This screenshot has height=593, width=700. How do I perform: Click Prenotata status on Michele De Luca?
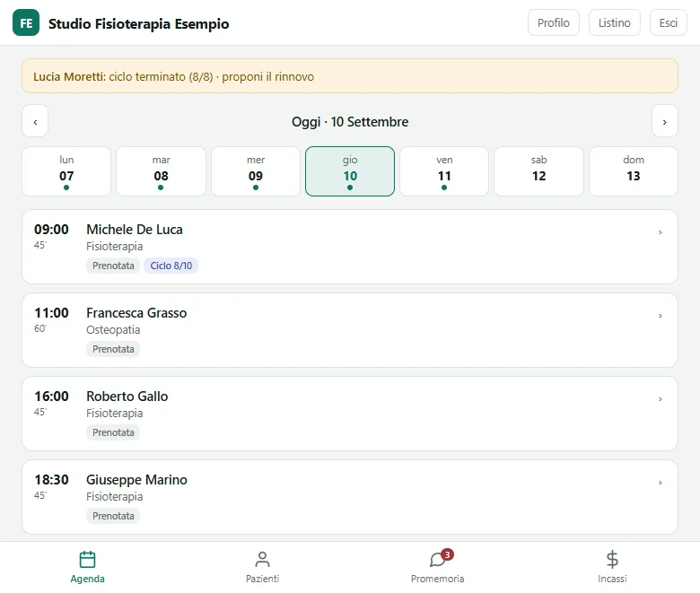click(113, 266)
